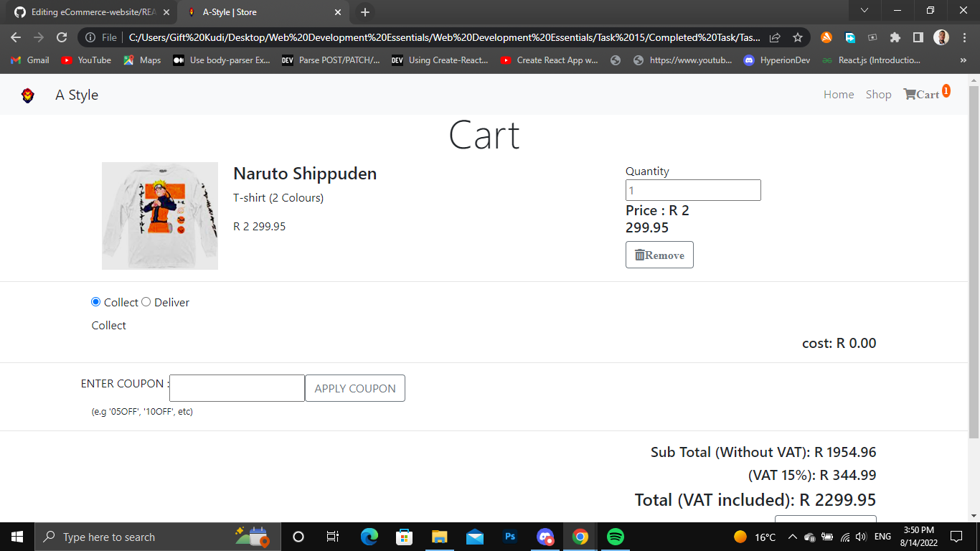Screen dimensions: 980x551
Task: Click the share page icon in address bar
Action: [x=775, y=37]
